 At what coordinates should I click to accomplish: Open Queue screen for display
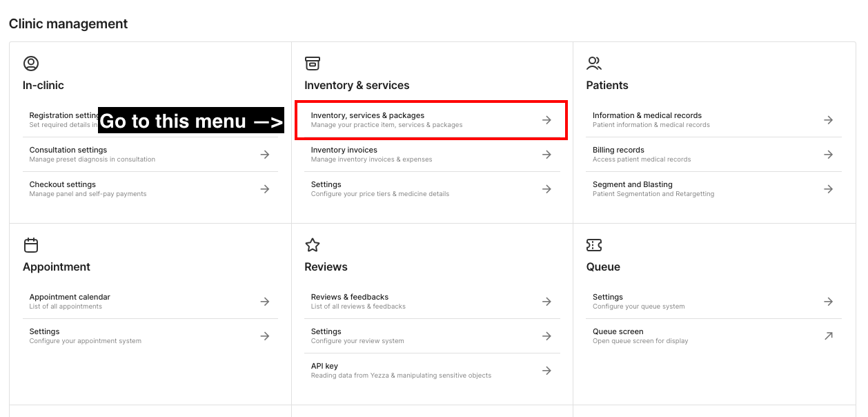[714, 336]
